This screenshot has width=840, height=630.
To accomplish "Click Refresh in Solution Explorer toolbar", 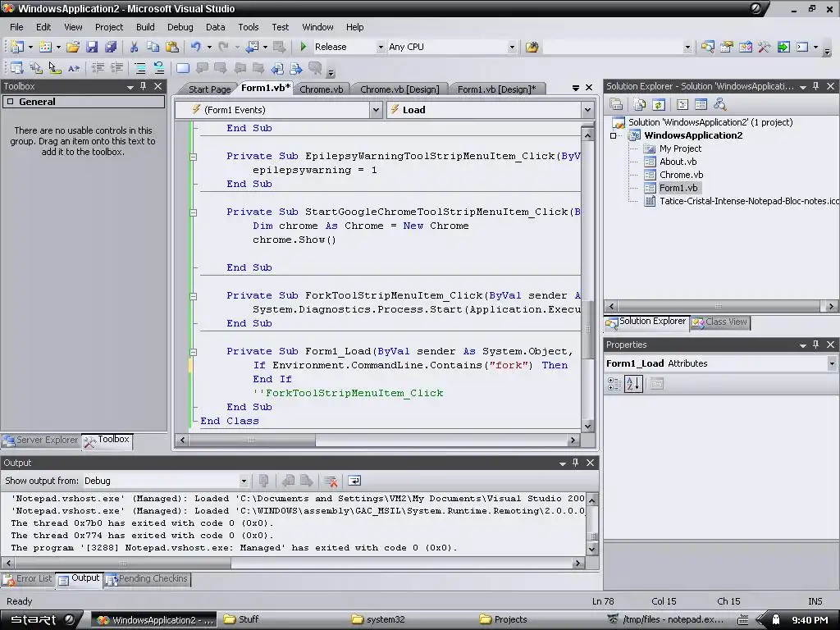I will tap(659, 104).
